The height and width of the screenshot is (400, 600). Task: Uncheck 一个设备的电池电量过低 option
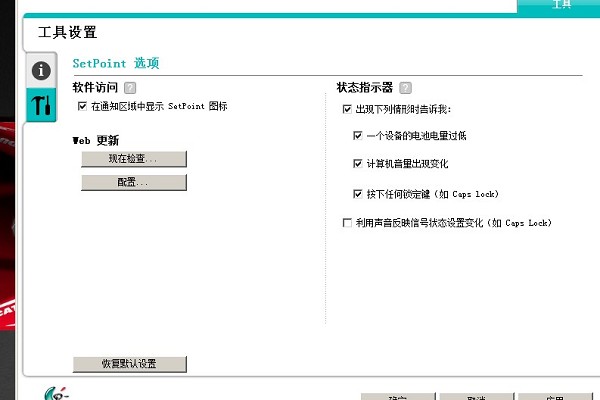[357, 136]
